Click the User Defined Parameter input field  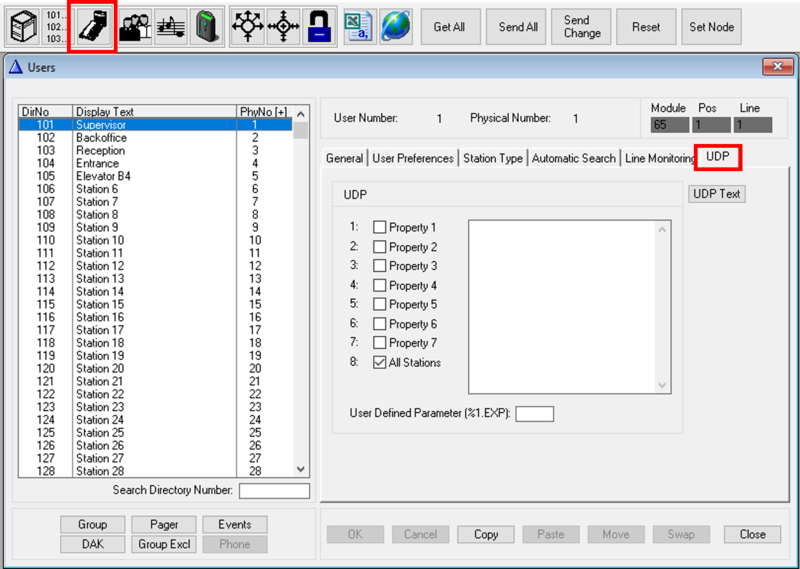pyautogui.click(x=534, y=413)
